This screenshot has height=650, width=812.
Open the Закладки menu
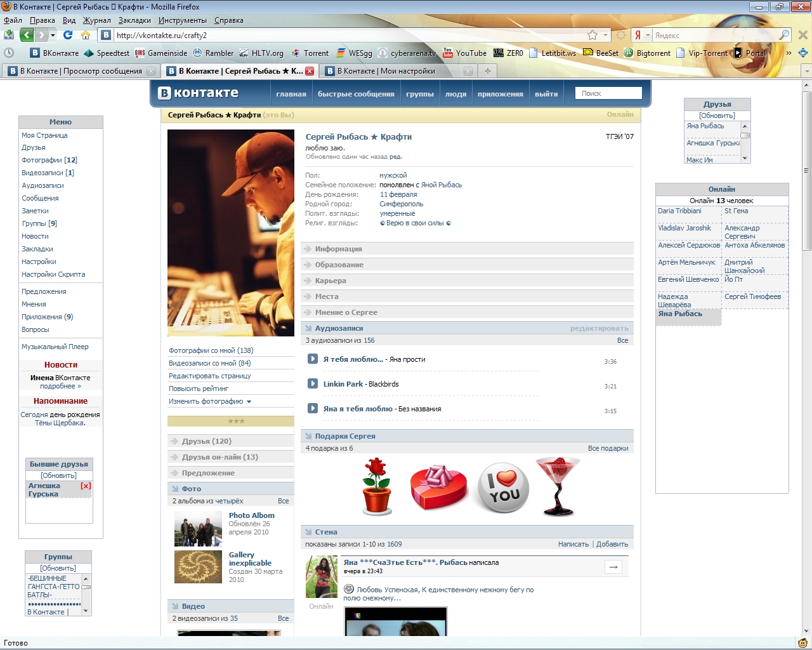[x=134, y=20]
